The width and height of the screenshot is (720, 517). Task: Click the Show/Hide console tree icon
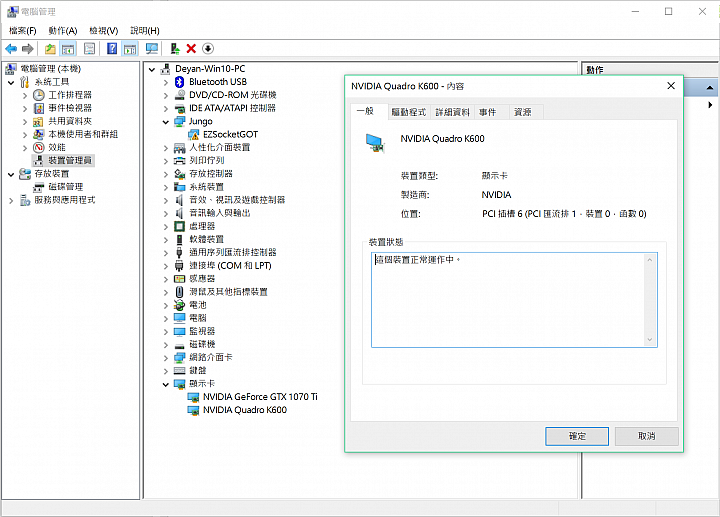tap(68, 49)
